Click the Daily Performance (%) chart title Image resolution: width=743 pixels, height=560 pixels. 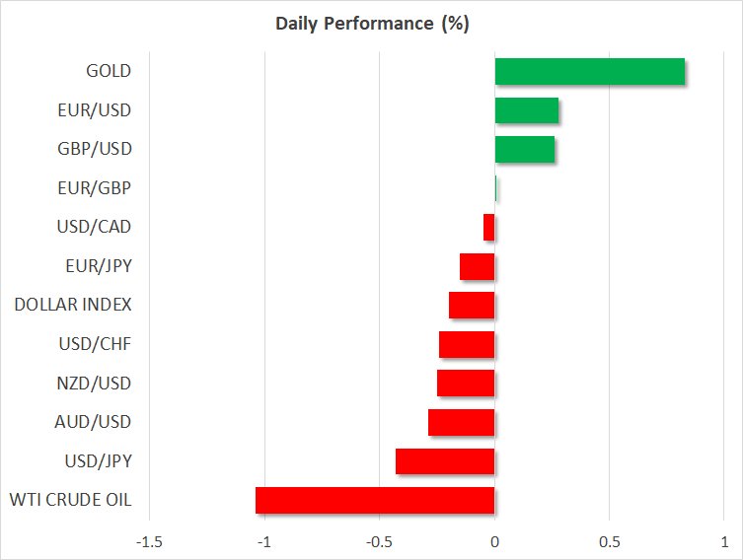(371, 24)
